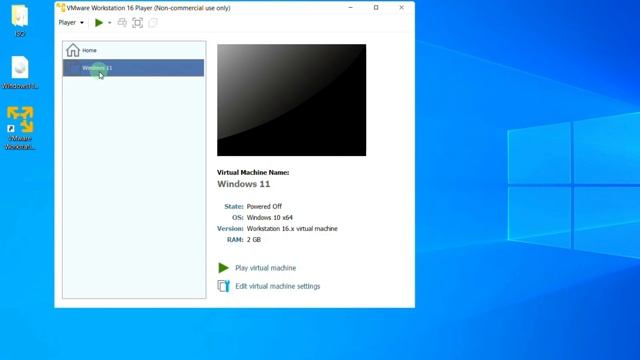
Task: Click the green power-on toolbar button
Action: click(x=99, y=23)
